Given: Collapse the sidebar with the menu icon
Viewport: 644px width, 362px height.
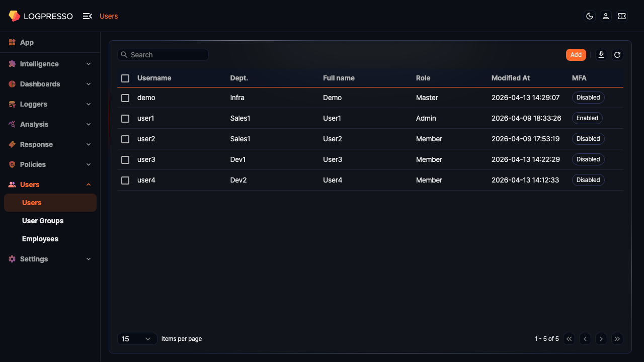Looking at the screenshot, I should pos(87,16).
